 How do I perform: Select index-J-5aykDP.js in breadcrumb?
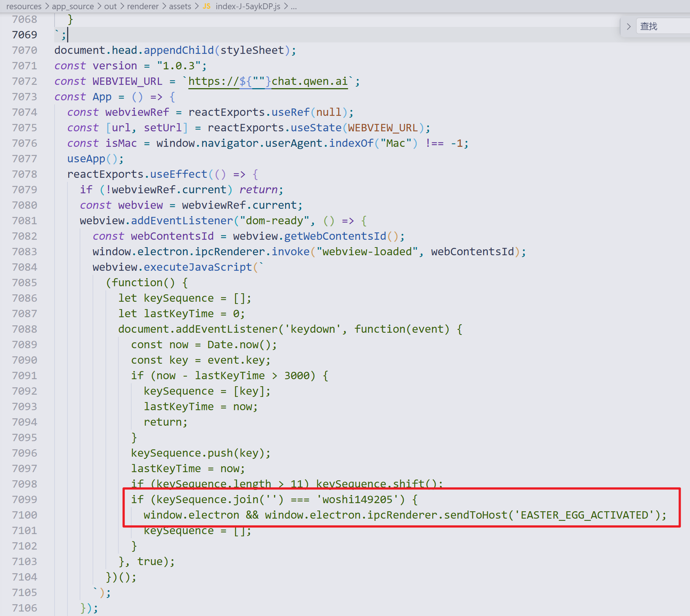248,6
